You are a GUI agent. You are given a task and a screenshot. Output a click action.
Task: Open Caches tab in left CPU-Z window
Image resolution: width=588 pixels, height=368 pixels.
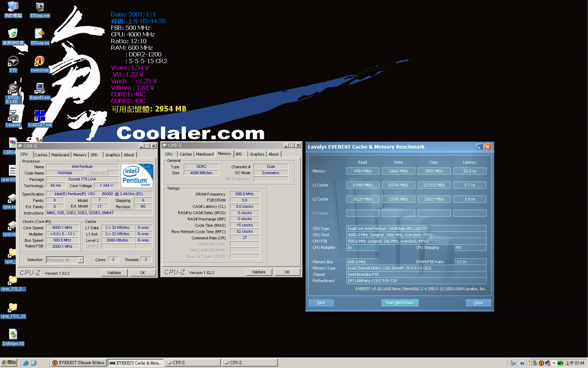click(41, 155)
